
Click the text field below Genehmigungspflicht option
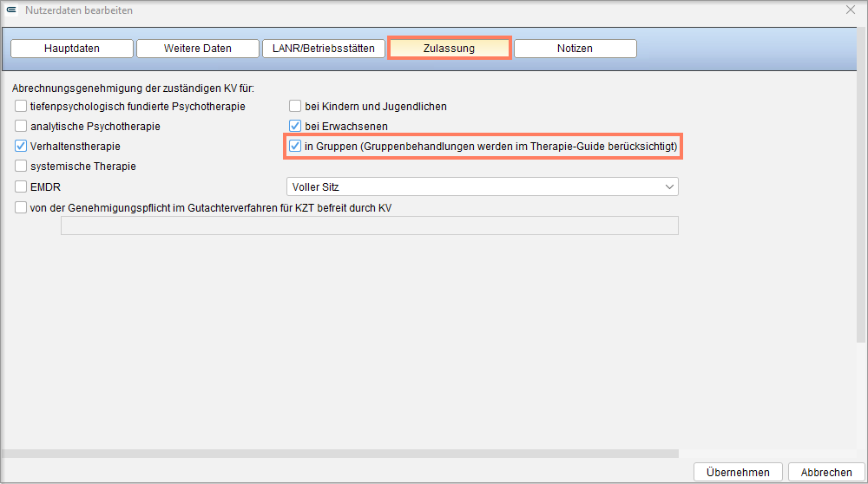point(369,226)
